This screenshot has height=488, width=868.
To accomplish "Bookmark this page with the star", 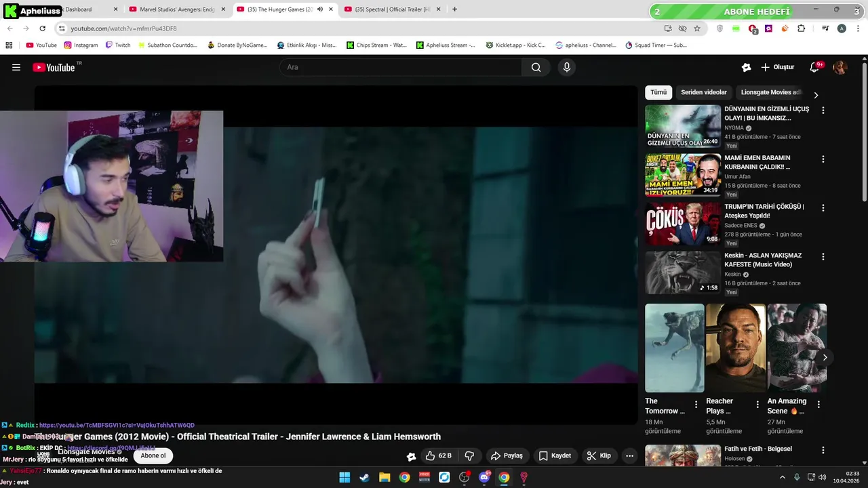I will click(x=697, y=28).
